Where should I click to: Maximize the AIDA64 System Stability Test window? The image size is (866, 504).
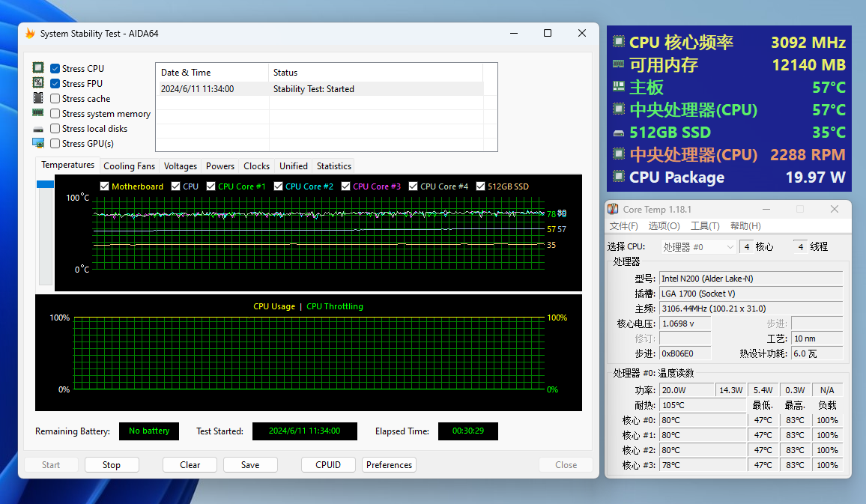click(548, 33)
